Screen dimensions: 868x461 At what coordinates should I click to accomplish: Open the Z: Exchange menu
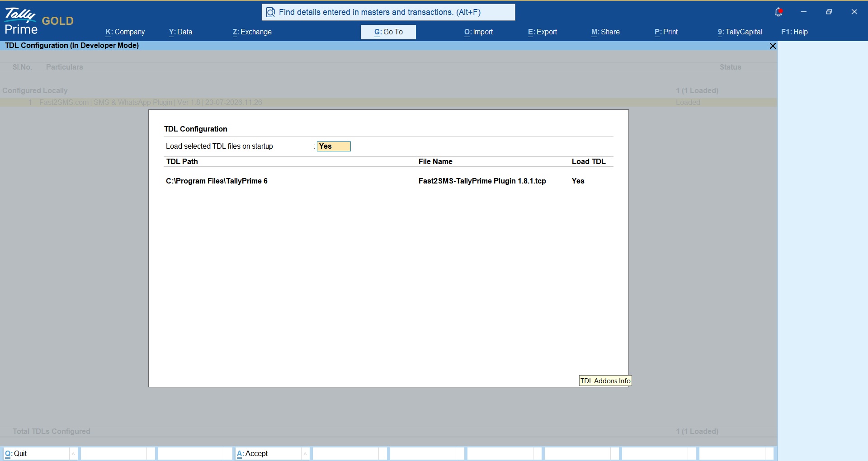(252, 32)
